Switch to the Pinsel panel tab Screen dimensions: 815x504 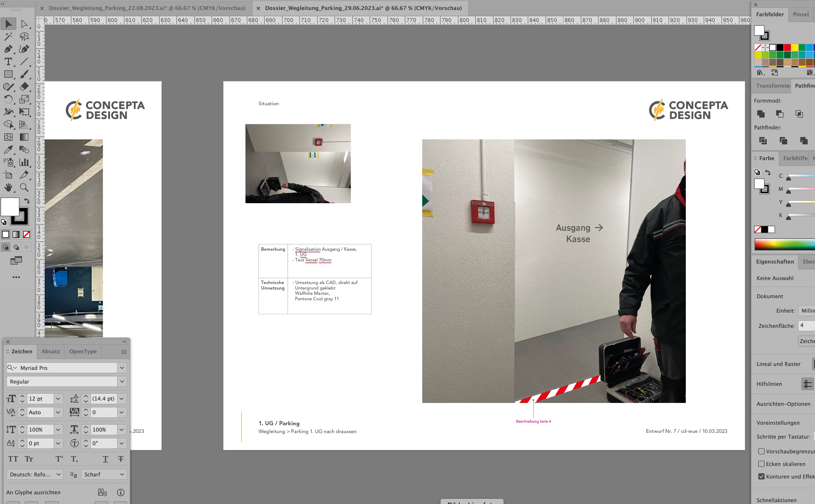pyautogui.click(x=801, y=14)
